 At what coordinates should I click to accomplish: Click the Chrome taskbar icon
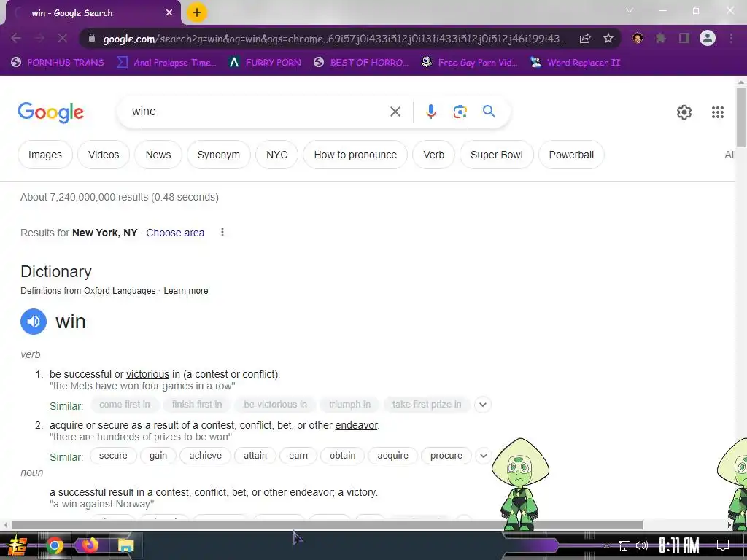pyautogui.click(x=54, y=545)
